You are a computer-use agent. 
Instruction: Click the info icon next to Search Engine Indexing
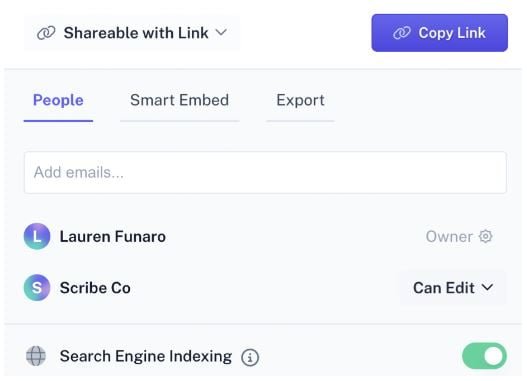coord(250,357)
